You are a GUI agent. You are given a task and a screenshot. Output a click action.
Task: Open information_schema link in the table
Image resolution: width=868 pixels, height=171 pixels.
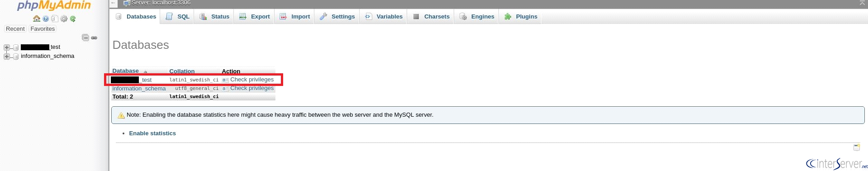(x=139, y=89)
